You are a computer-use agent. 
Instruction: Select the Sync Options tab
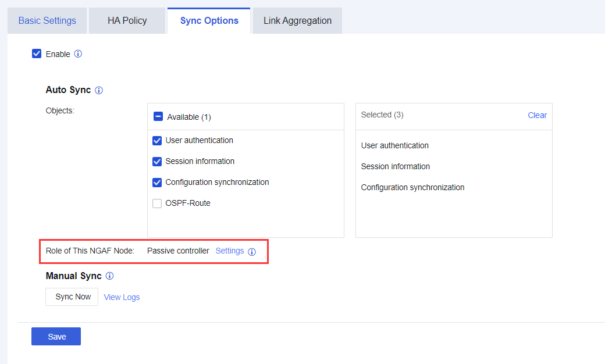pyautogui.click(x=209, y=21)
